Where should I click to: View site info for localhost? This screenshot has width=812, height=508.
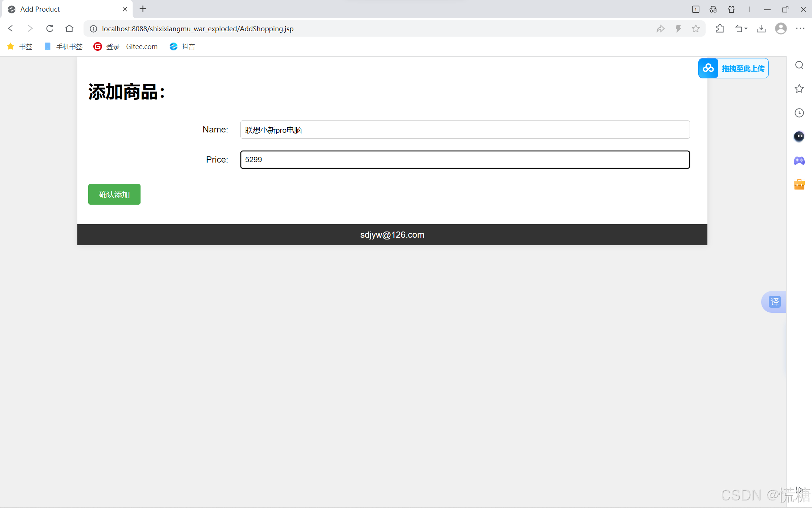(93, 29)
